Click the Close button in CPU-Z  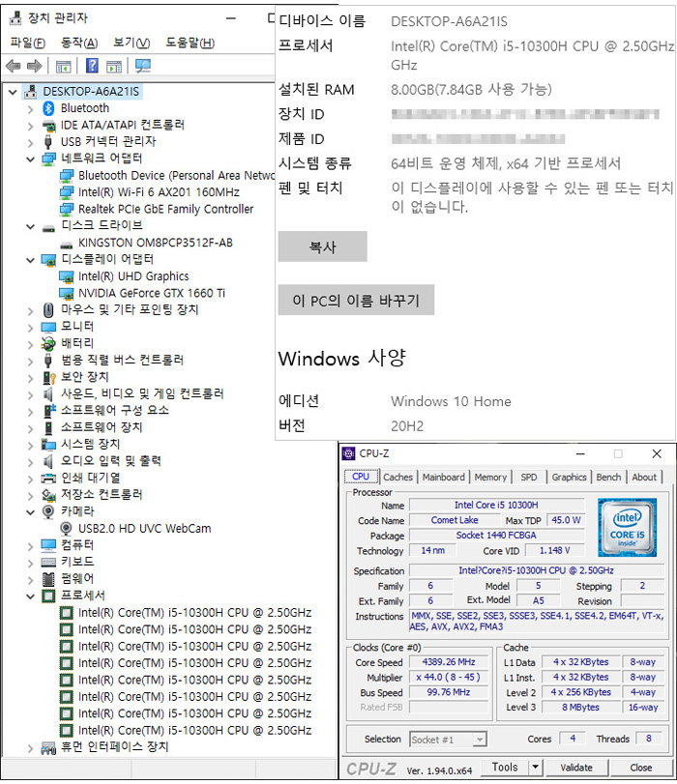(x=641, y=768)
